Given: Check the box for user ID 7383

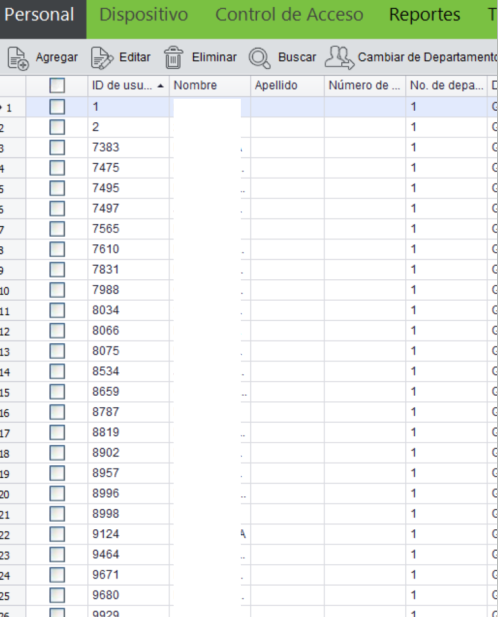Looking at the screenshot, I should (57, 148).
